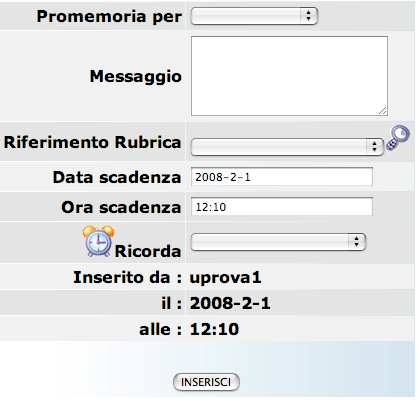Grab the Messaggio textarea resize handle
This screenshot has height=401, width=417.
click(x=383, y=111)
